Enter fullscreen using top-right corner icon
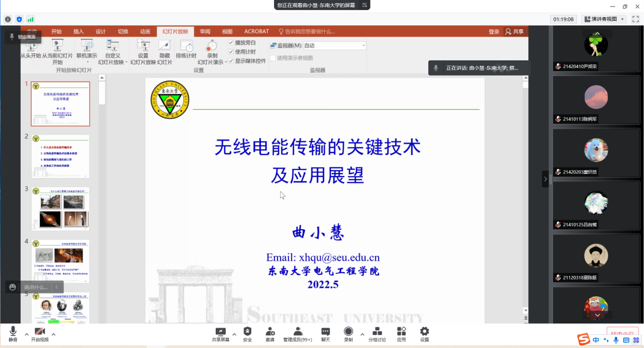644x348 pixels. [635, 19]
